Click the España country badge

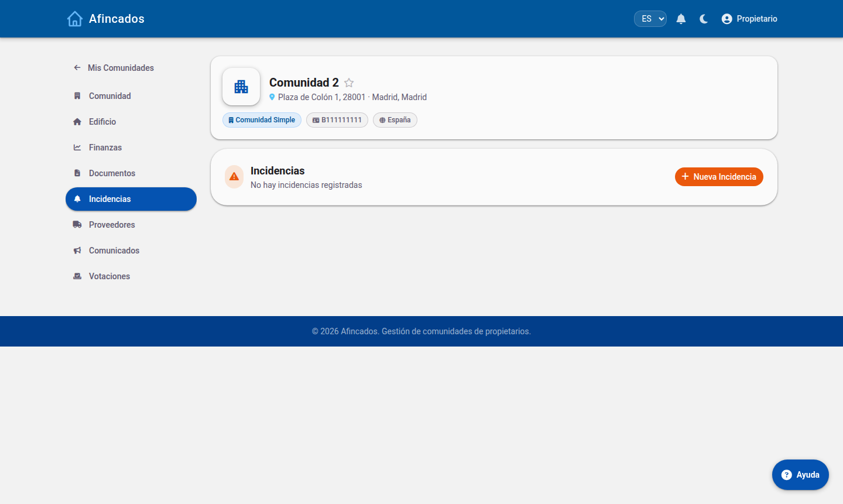point(395,120)
